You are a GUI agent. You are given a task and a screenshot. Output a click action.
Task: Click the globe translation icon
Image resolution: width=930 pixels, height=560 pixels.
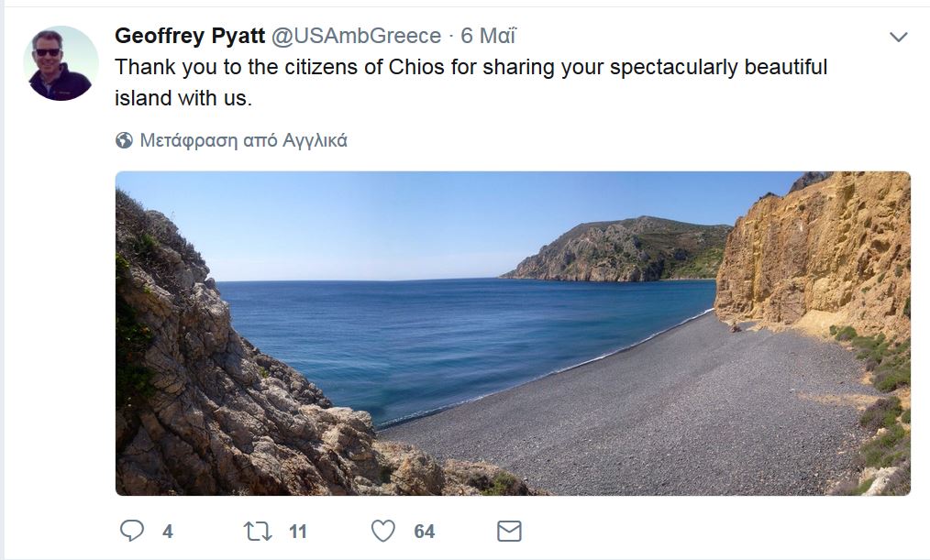(124, 140)
